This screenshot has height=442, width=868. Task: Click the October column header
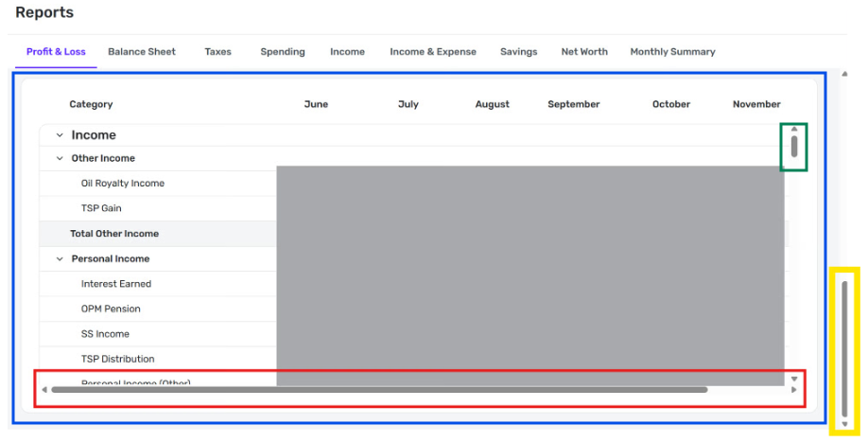tap(671, 104)
